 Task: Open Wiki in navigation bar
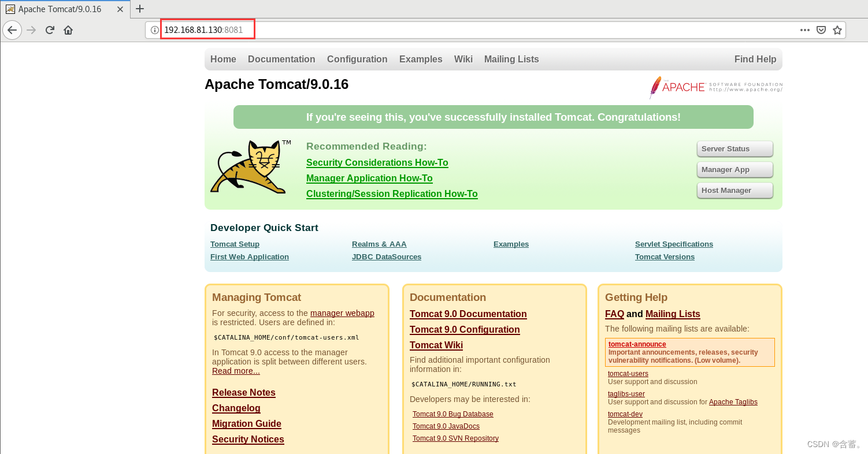point(463,59)
